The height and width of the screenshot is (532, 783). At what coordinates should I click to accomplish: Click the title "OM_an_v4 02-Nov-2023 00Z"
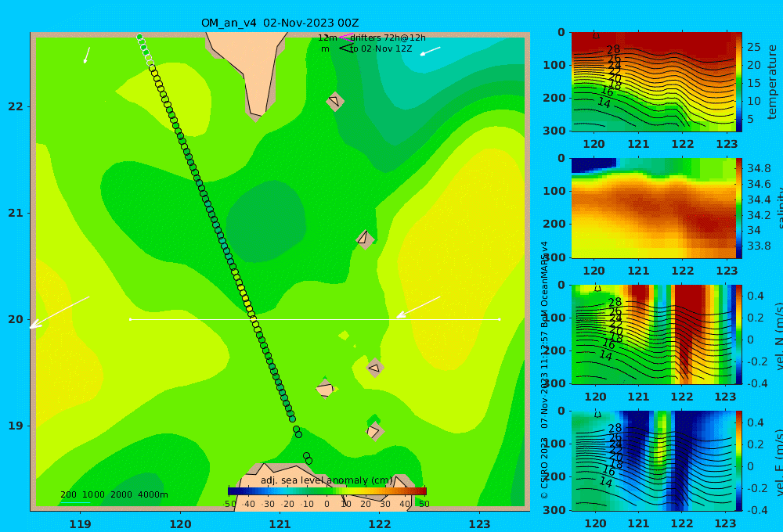point(280,23)
